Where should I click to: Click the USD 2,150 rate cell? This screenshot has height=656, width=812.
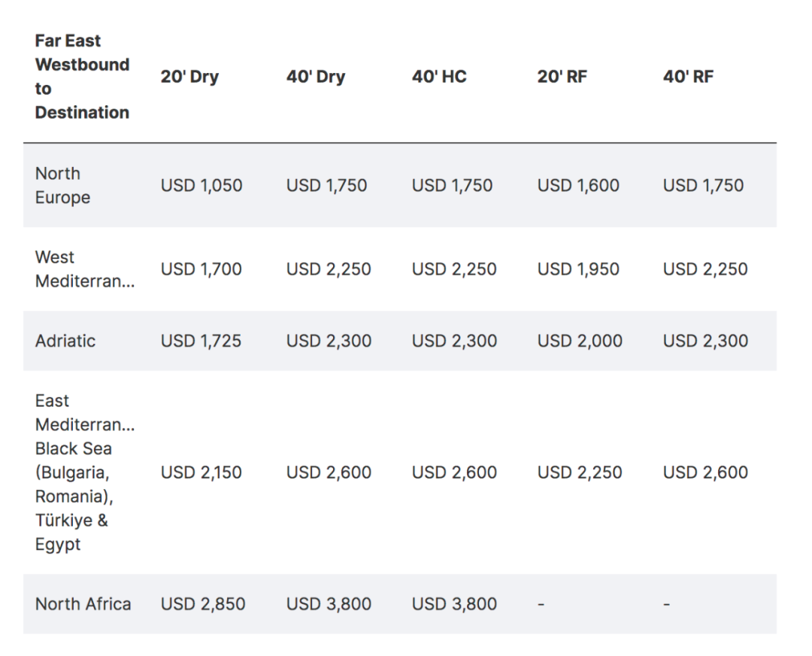(x=201, y=472)
